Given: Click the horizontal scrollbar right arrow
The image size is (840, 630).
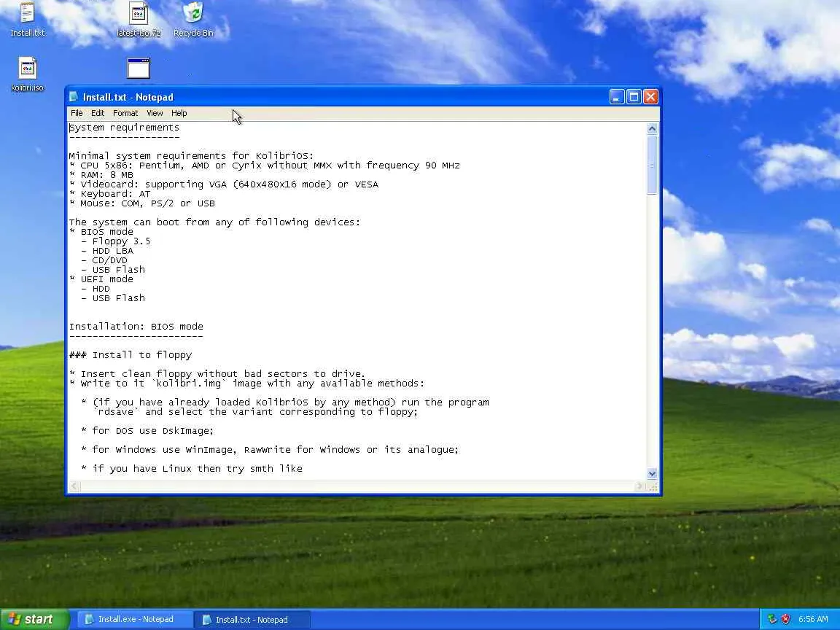Looking at the screenshot, I should click(x=639, y=486).
